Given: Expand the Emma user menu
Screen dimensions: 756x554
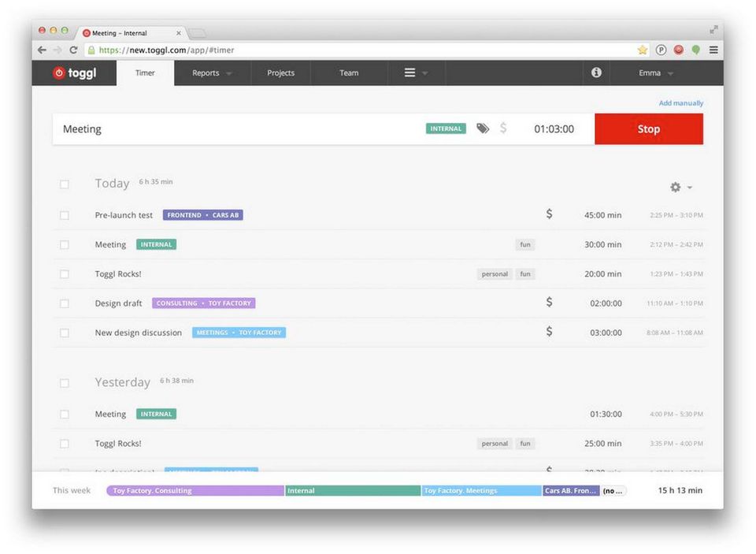Looking at the screenshot, I should click(x=656, y=73).
